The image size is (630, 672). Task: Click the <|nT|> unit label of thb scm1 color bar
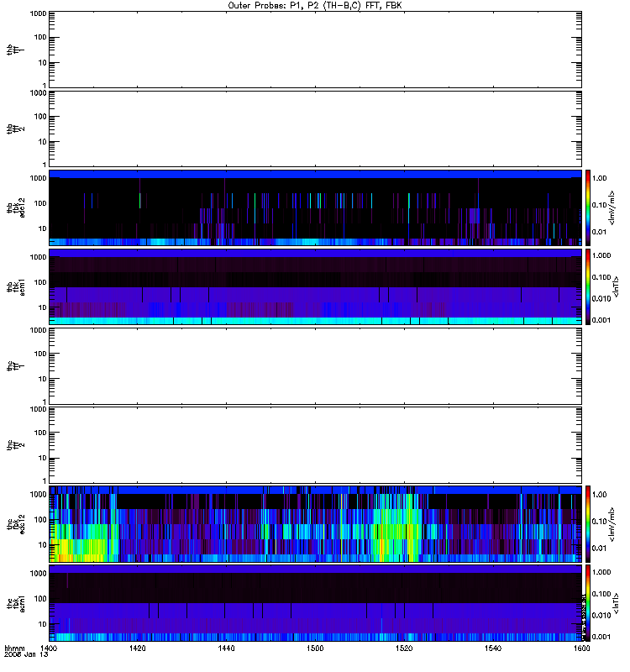[616, 286]
